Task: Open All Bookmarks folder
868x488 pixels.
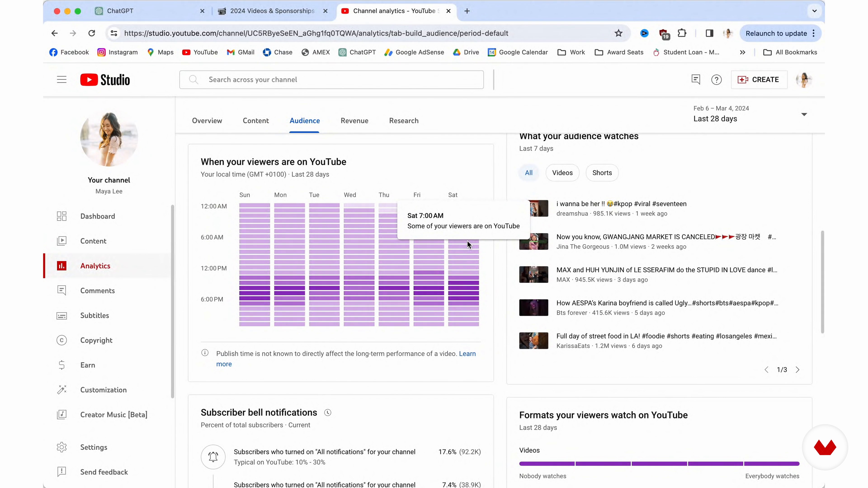Action: coord(790,52)
